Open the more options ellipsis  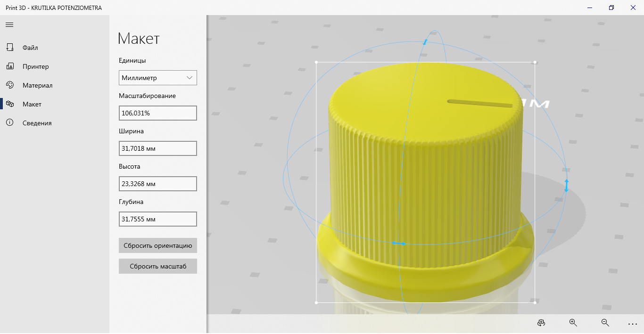[633, 324]
